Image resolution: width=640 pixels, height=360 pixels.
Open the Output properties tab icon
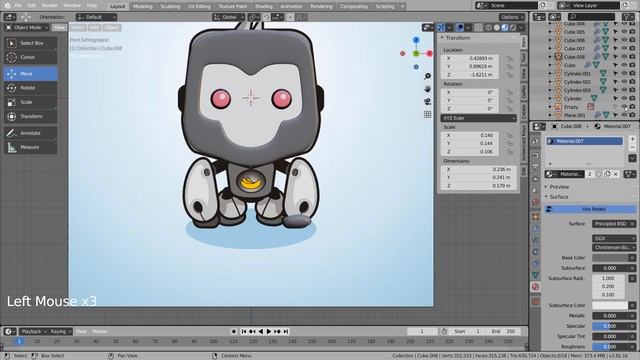click(536, 167)
